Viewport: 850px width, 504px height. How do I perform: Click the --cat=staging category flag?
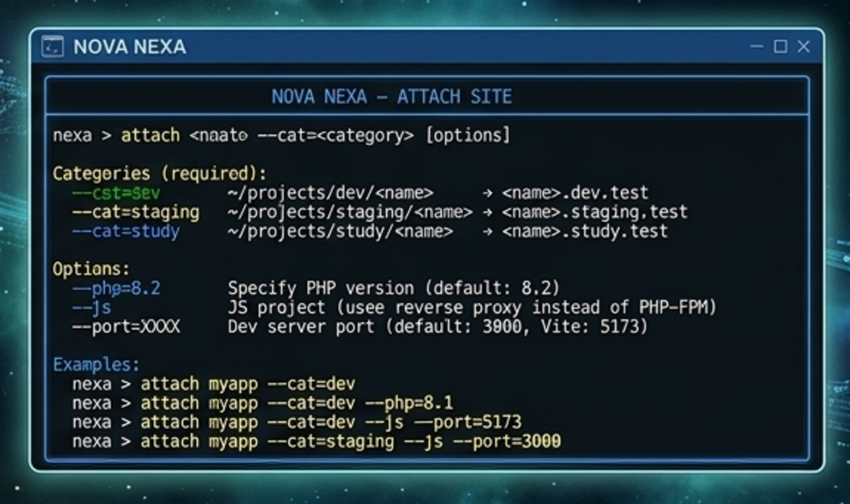[x=136, y=212]
